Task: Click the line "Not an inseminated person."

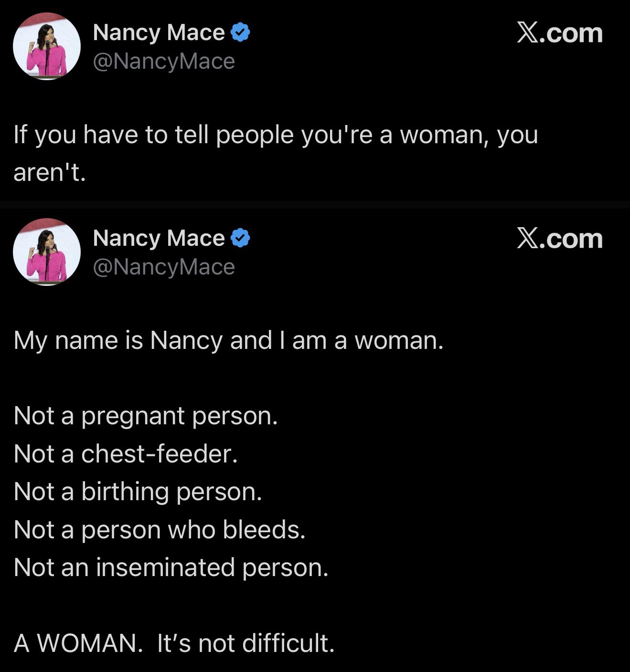Action: pos(171,567)
